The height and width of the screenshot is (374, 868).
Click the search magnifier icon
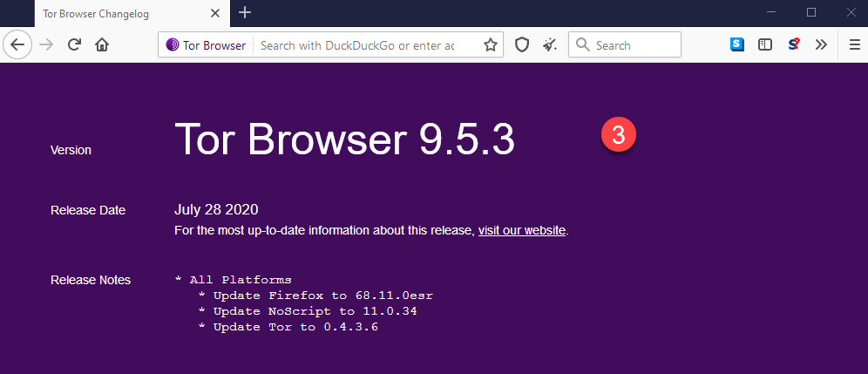582,44
